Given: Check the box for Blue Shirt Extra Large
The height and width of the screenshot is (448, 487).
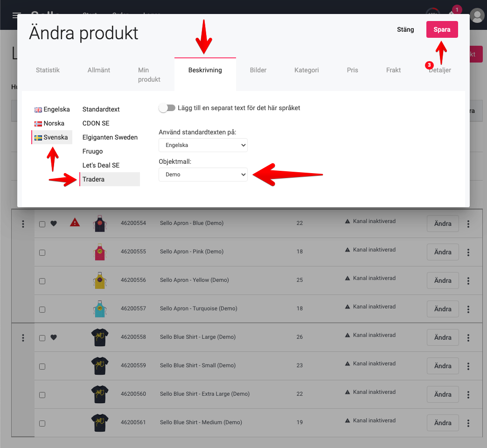Looking at the screenshot, I should click(42, 395).
